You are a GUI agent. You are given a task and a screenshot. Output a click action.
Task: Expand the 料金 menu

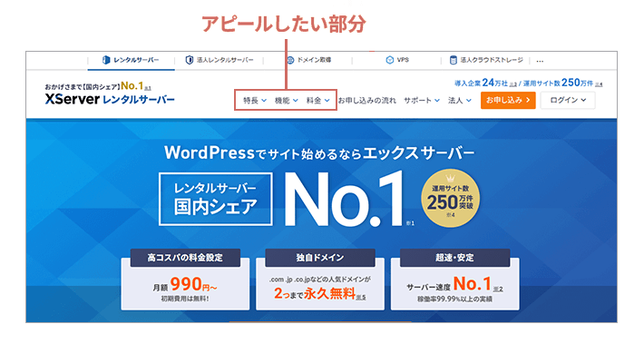[317, 100]
